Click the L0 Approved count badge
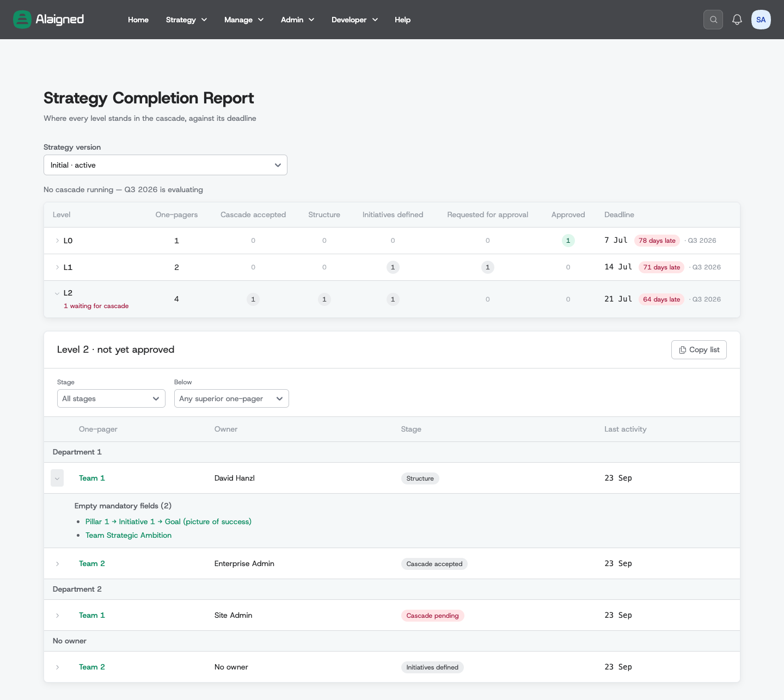The width and height of the screenshot is (784, 700). 568,241
